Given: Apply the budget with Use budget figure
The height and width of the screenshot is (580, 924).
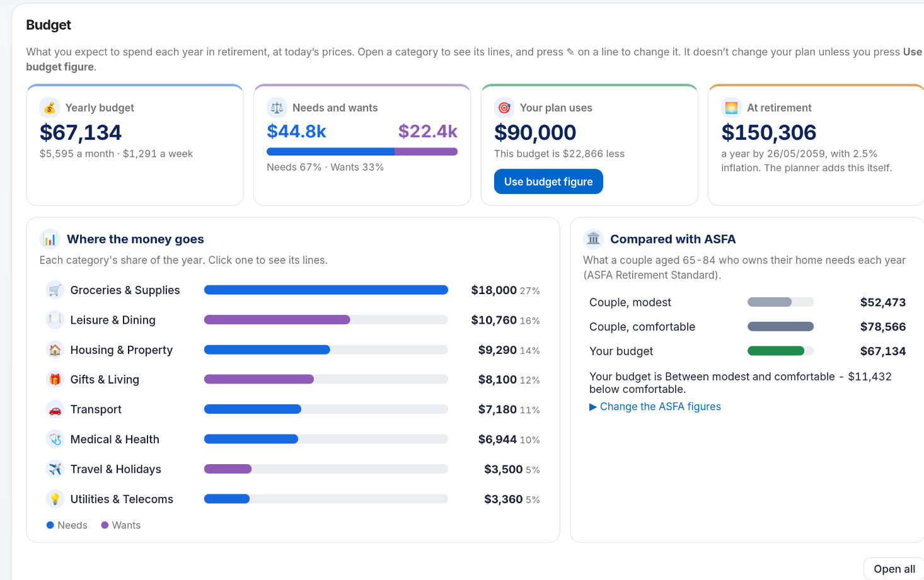Looking at the screenshot, I should [x=548, y=181].
